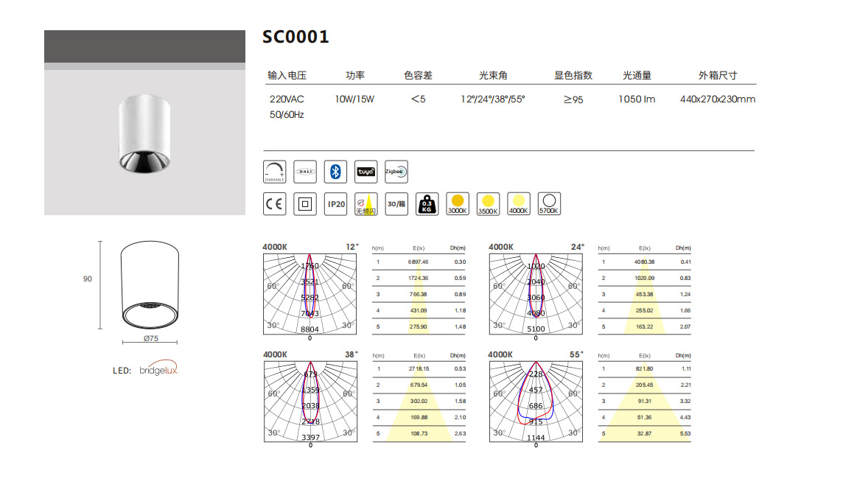The height and width of the screenshot is (504, 843).
Task: Pick the 3000K color temperature swatch
Action: [x=458, y=204]
